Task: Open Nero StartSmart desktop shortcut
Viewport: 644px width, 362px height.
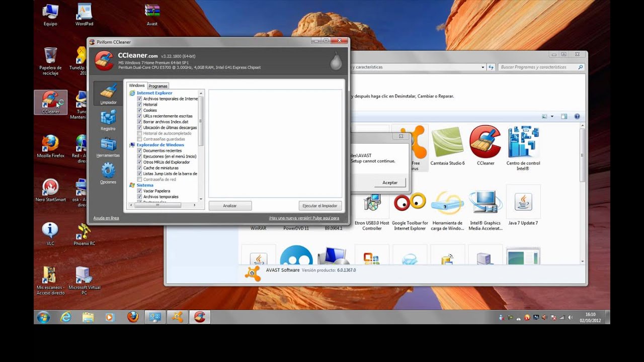Action: [x=50, y=190]
